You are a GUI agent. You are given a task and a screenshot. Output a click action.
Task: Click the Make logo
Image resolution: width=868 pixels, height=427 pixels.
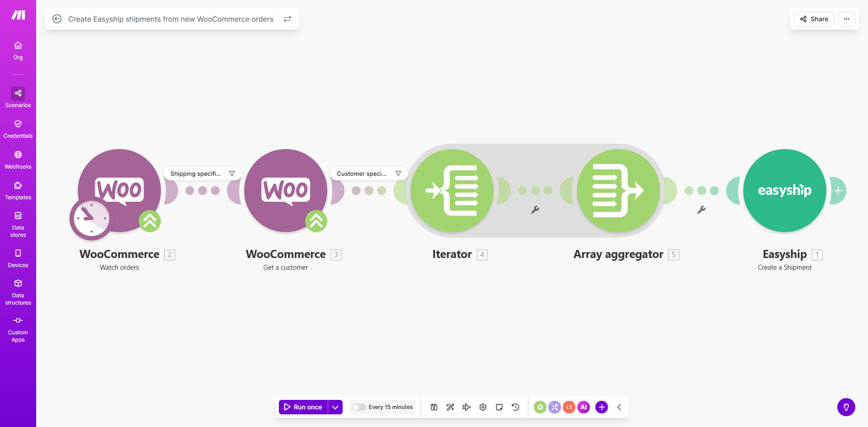pos(18,15)
